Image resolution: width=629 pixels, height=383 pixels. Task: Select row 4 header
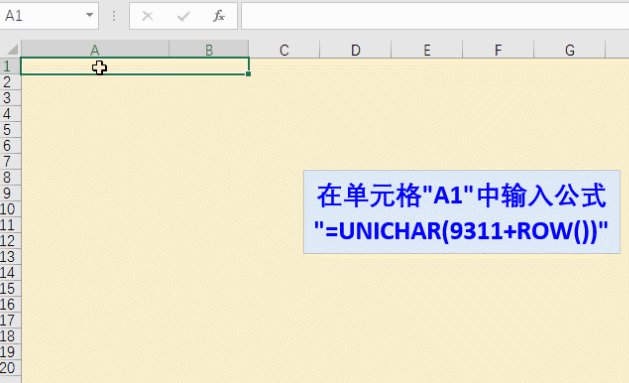coord(10,114)
